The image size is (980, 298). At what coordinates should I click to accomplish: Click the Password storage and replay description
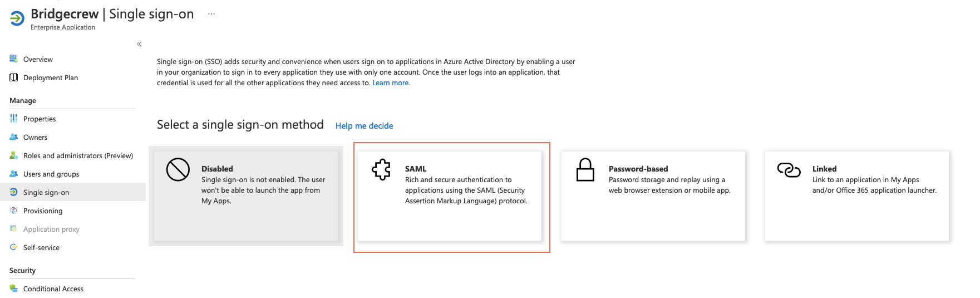point(669,185)
